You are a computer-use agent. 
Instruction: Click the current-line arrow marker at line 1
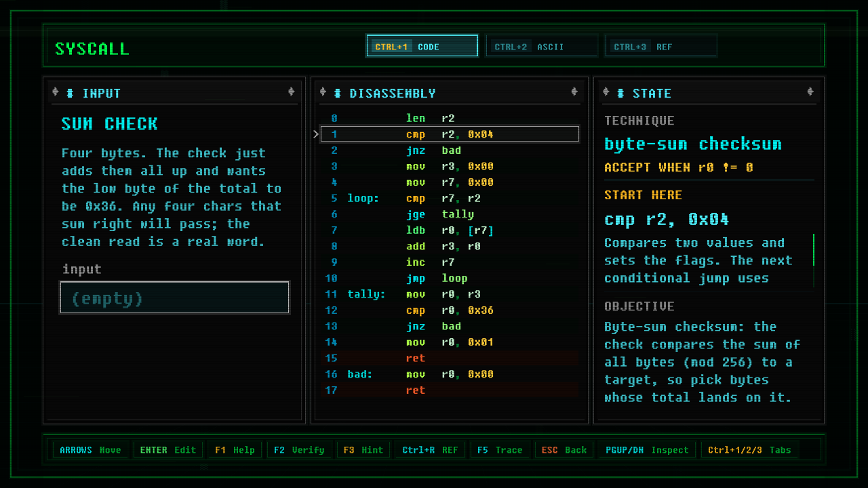316,134
